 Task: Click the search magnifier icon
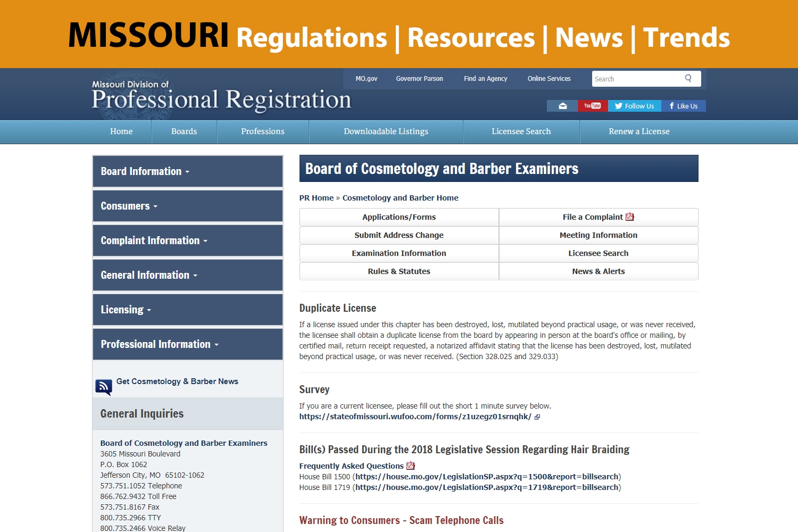688,78
